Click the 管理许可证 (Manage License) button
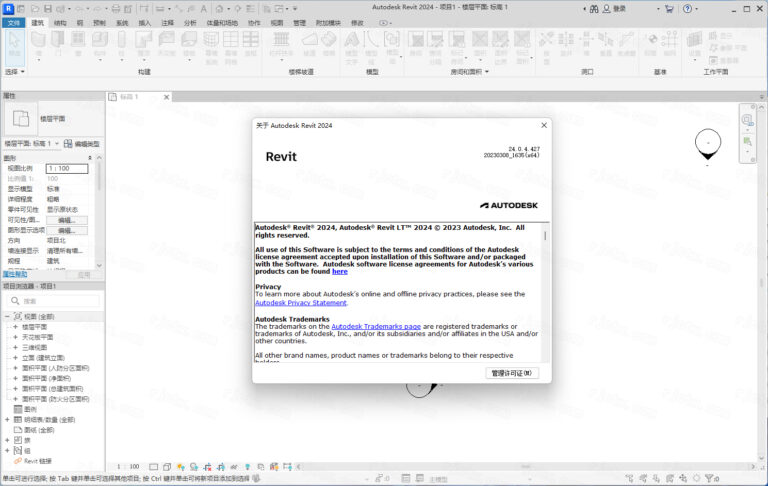The height and width of the screenshot is (486, 768). coord(512,373)
